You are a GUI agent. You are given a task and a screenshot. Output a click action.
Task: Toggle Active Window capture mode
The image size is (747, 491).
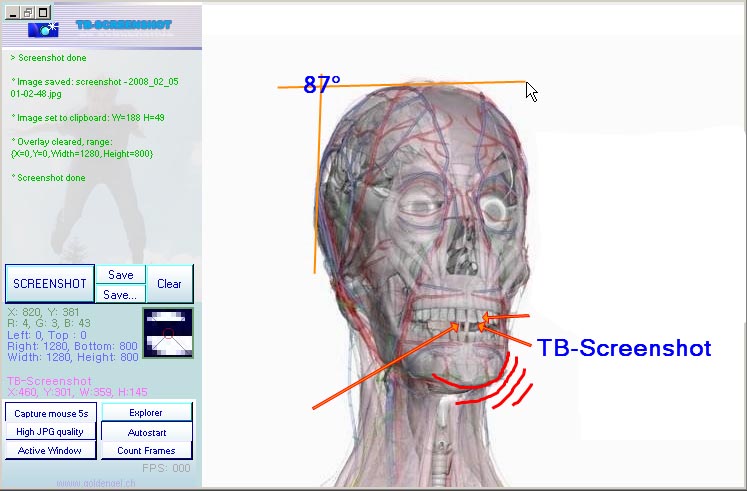50,451
